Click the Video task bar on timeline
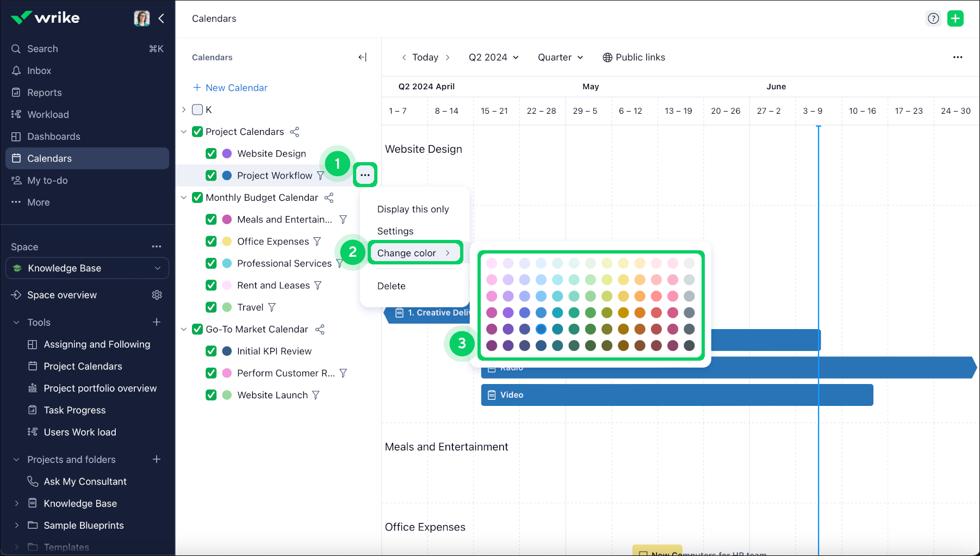Viewport: 980px width, 556px height. [677, 395]
